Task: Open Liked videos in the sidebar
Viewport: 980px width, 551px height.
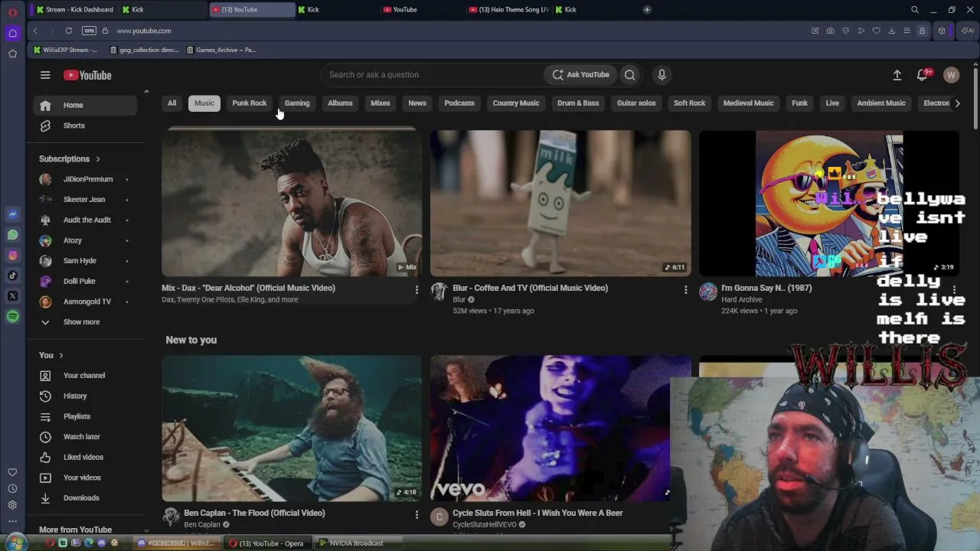Action: 84,457
